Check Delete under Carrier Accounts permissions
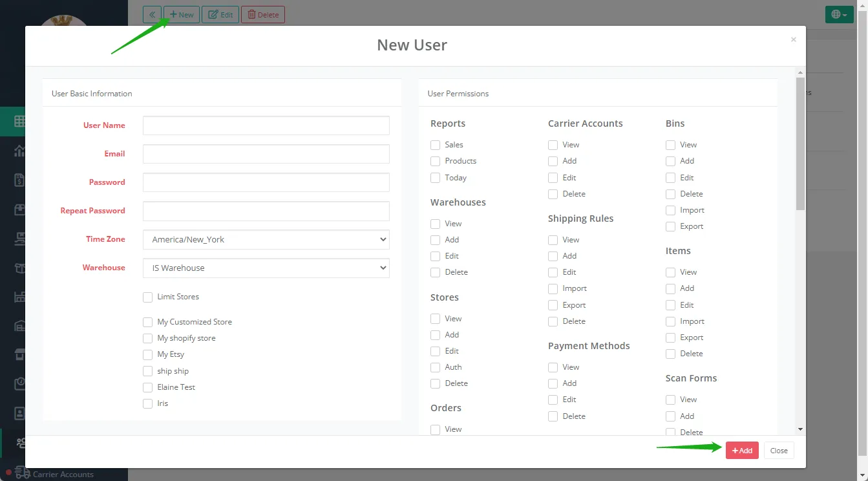Screen dimensions: 868x481 click(x=553, y=194)
